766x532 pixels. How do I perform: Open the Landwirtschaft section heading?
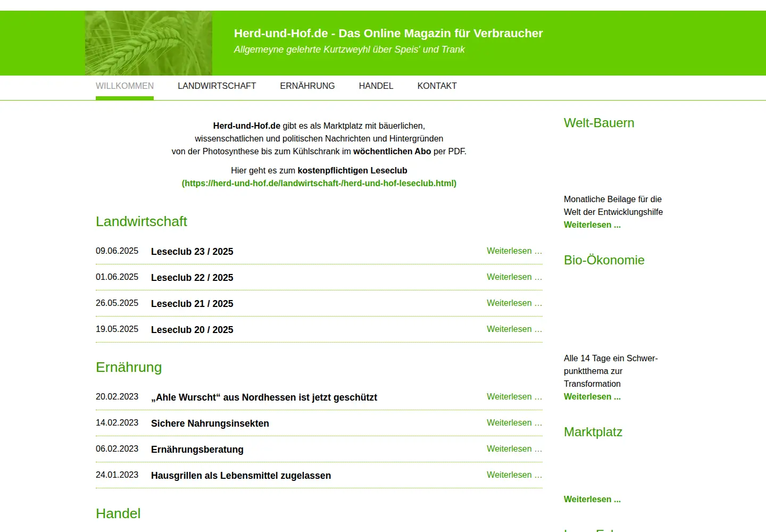[x=141, y=221]
